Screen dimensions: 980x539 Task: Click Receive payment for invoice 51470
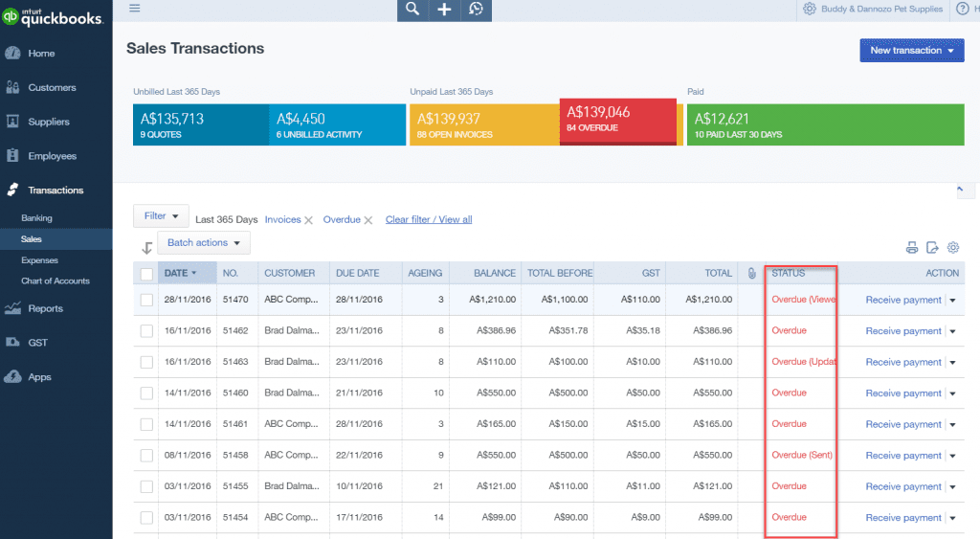(x=903, y=301)
